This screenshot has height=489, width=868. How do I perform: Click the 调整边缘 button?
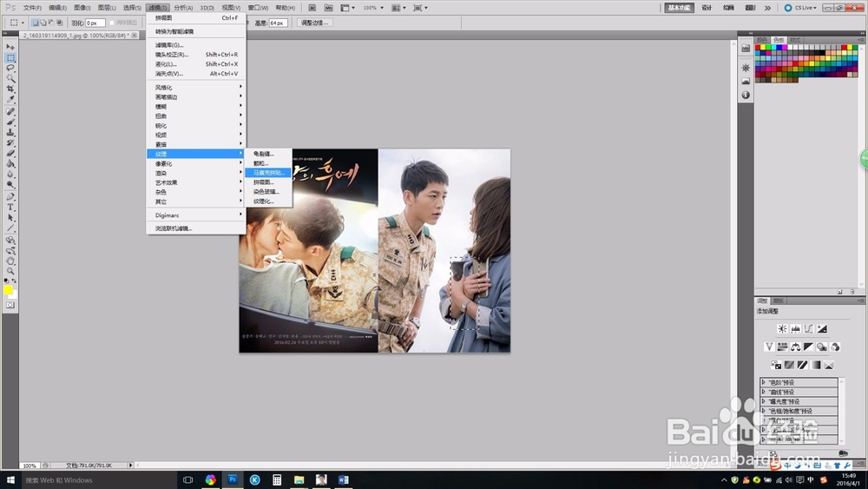[x=314, y=23]
